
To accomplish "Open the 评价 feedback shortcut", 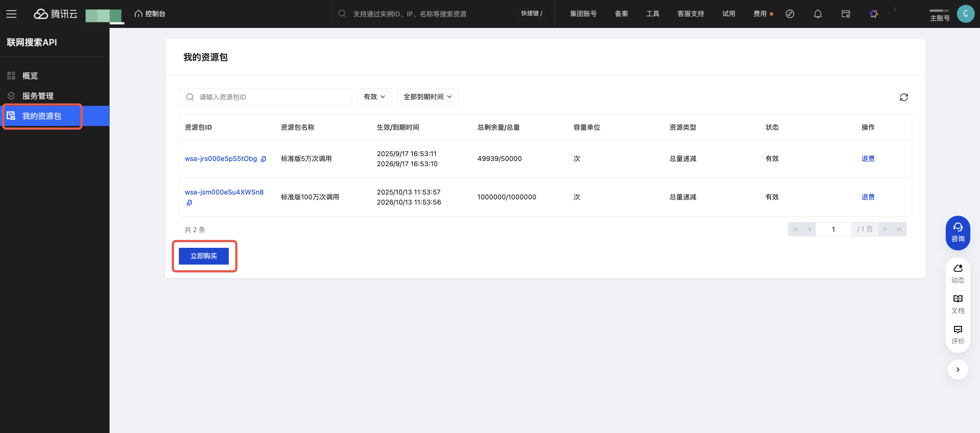I will [x=958, y=335].
